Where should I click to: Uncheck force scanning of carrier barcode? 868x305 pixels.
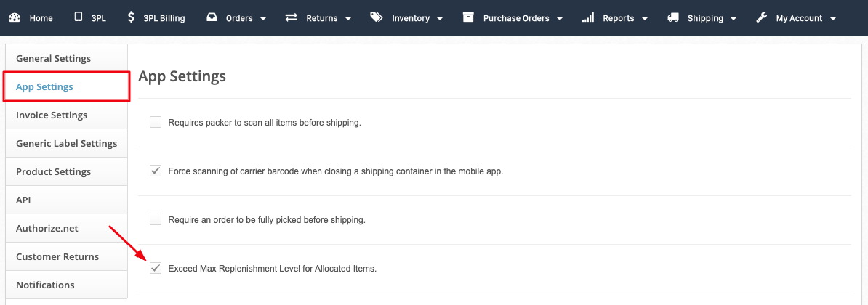156,171
